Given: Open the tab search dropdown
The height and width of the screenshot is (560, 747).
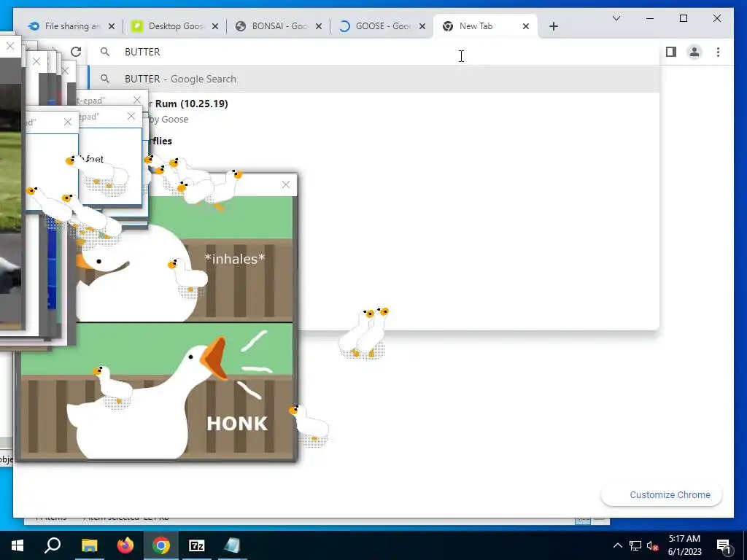Looking at the screenshot, I should click(616, 18).
